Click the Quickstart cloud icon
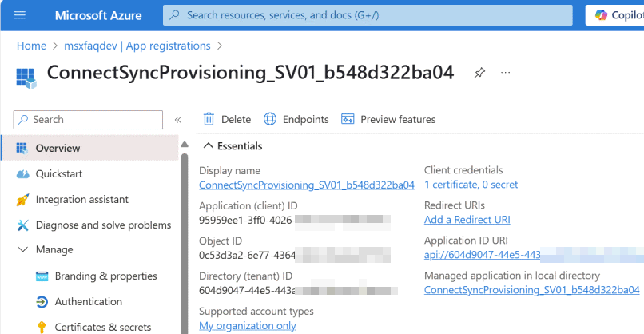 (22, 173)
